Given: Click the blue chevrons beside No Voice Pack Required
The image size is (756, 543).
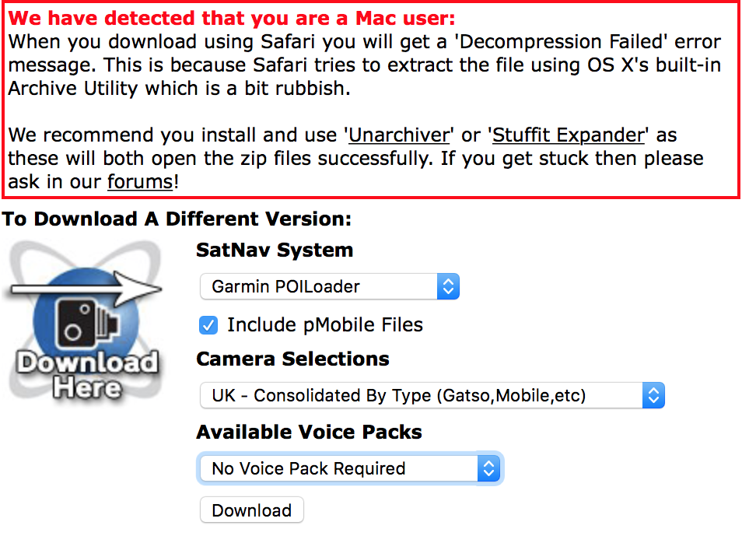Looking at the screenshot, I should point(488,468).
